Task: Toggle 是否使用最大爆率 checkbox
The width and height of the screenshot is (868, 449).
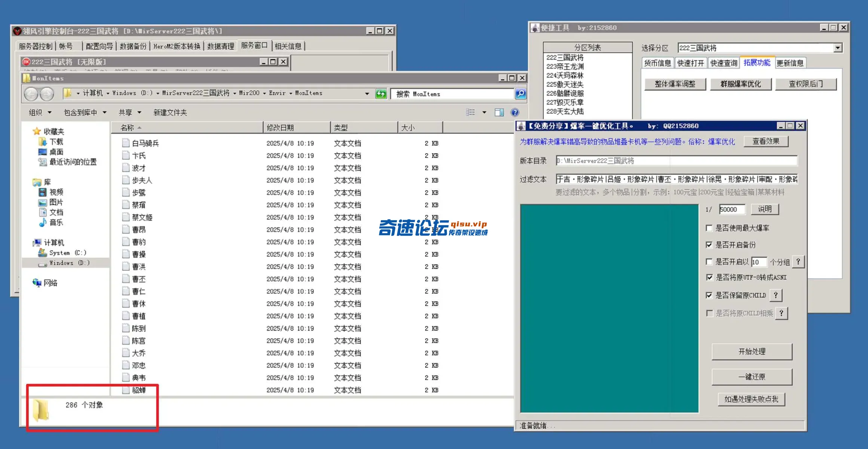Action: tap(709, 228)
